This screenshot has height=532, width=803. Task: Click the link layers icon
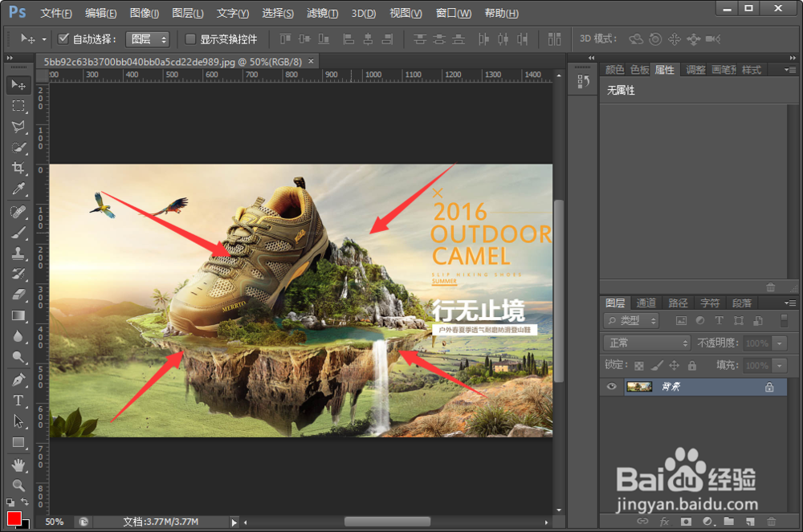coord(642,522)
